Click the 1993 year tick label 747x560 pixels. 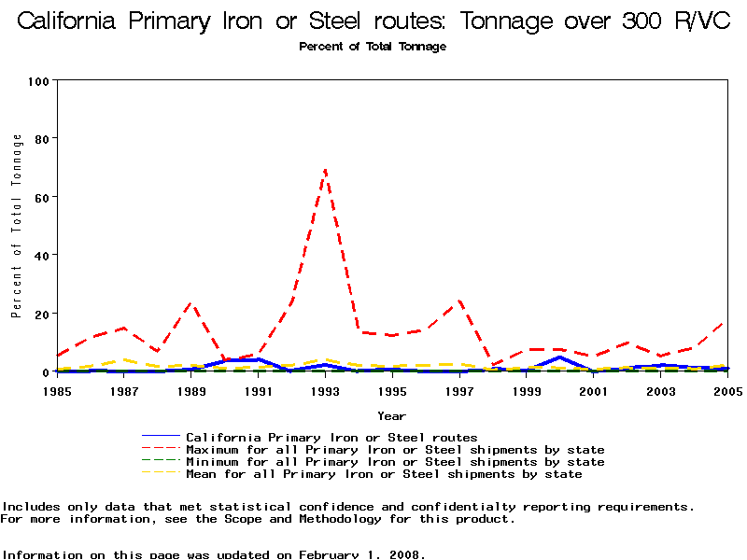coord(325,391)
